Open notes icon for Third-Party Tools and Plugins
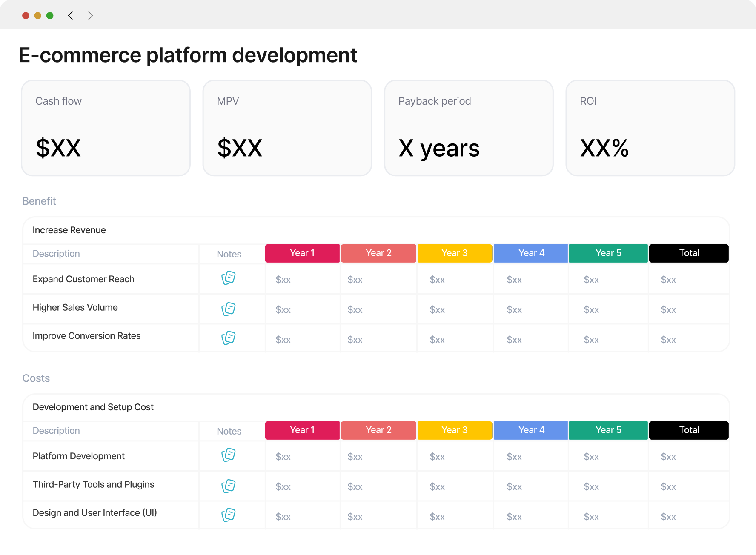Viewport: 756px width, 555px height. [229, 486]
